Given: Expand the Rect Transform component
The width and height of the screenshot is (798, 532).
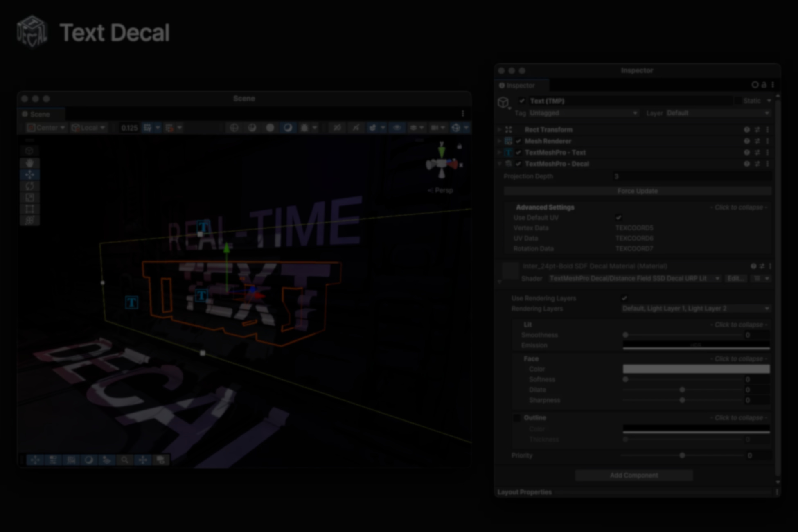Looking at the screenshot, I should coord(499,130).
